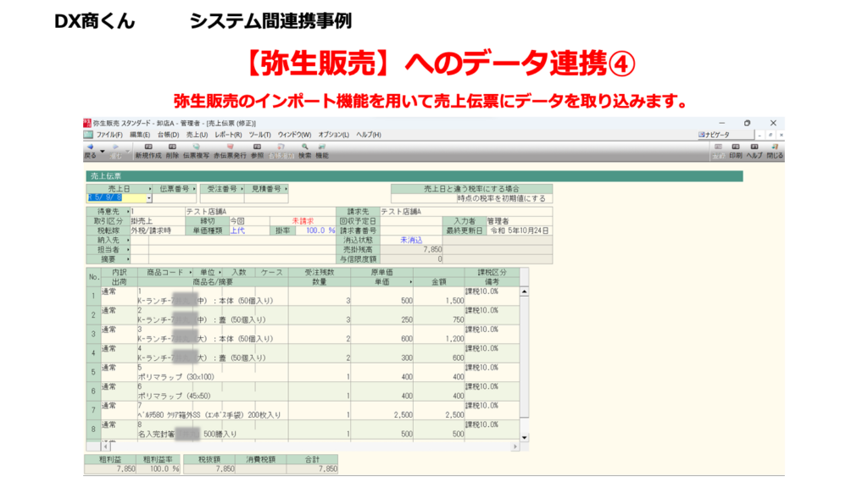Open the レポート(R) menu

[x=229, y=135]
